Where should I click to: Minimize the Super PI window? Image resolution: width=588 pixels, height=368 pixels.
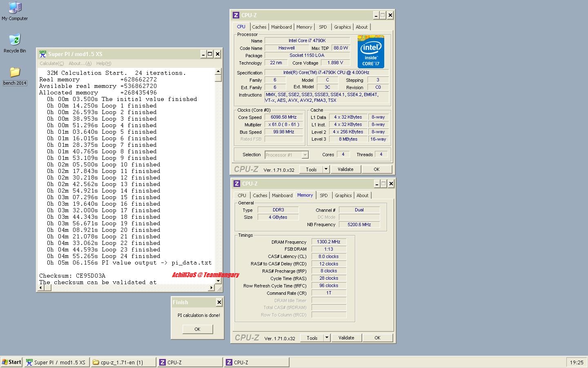tap(203, 54)
